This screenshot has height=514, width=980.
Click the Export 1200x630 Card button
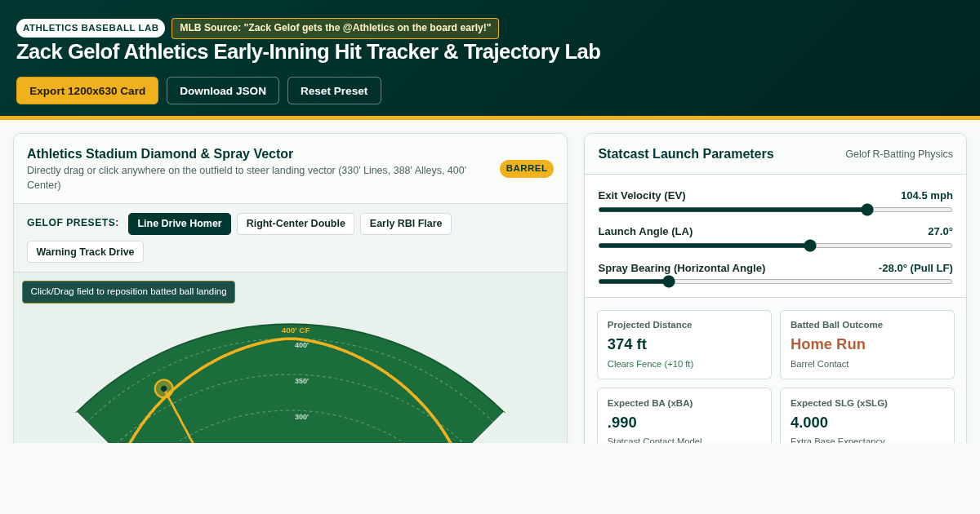[x=87, y=91]
